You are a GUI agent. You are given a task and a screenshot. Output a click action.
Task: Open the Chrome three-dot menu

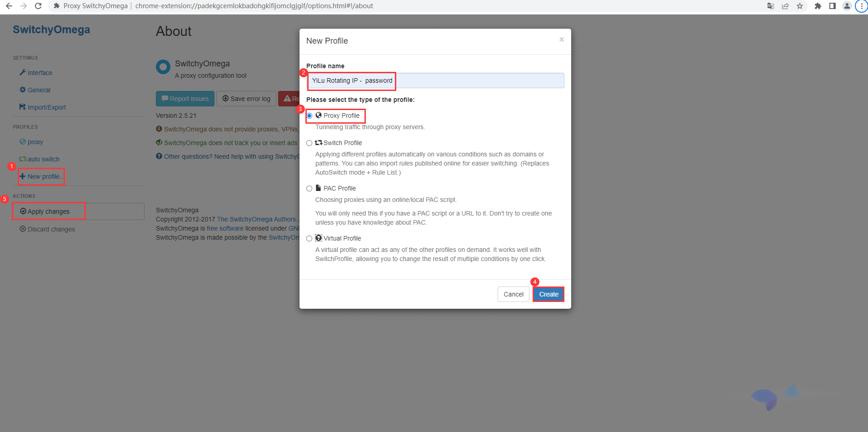click(862, 6)
